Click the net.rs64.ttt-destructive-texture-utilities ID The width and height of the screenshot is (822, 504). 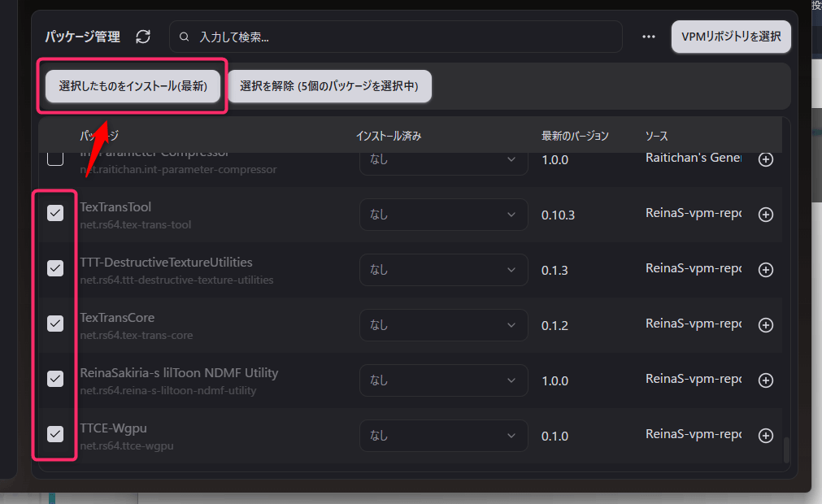(x=176, y=280)
